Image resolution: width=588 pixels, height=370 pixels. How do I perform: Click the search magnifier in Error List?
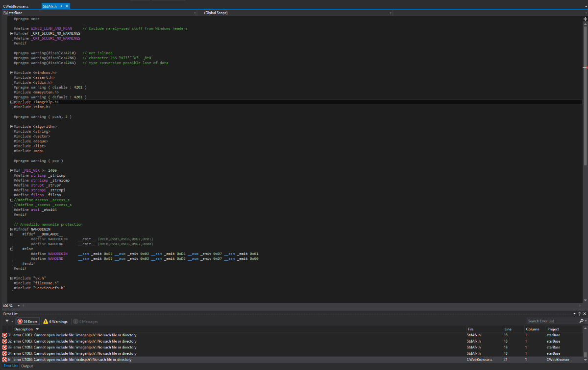click(581, 321)
